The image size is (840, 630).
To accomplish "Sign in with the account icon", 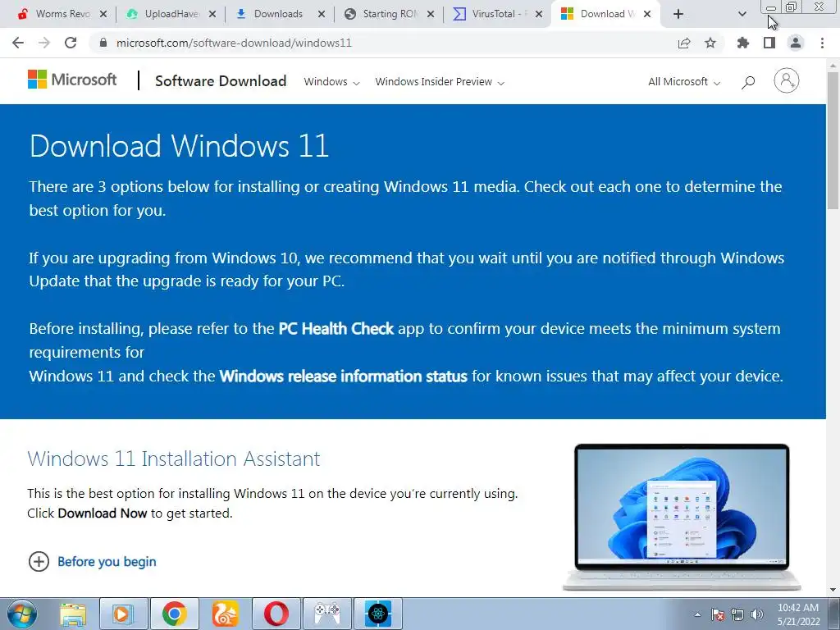I will [x=787, y=81].
